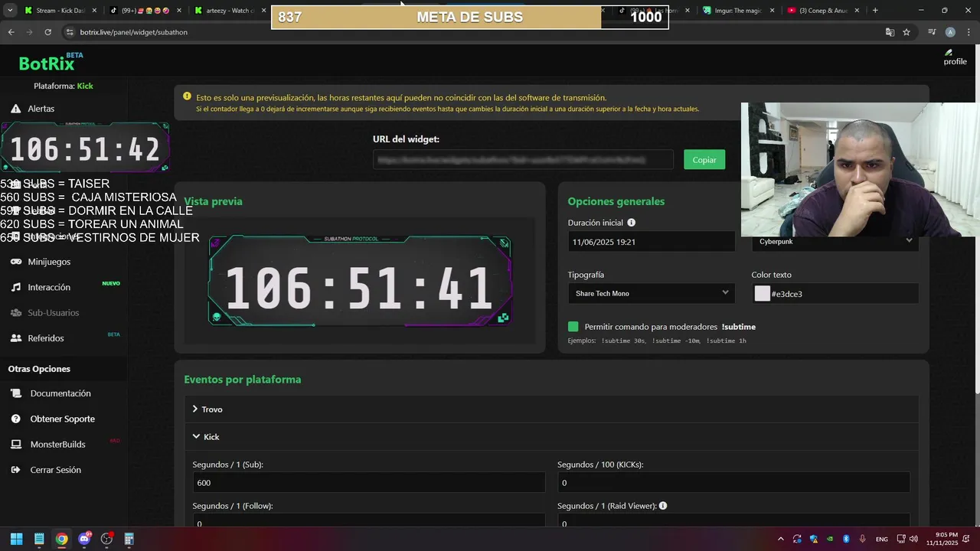Open the Cyberpunk theme dropdown
This screenshot has width=980, height=551.
[835, 242]
